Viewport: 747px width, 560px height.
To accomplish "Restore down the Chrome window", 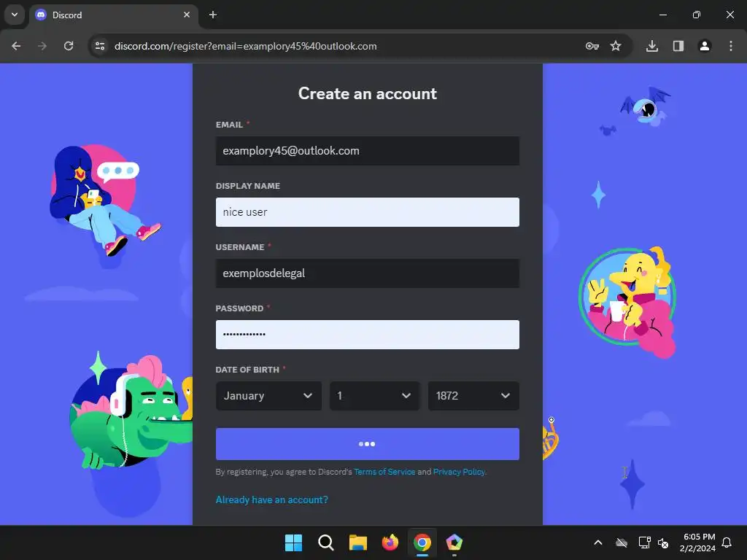I will coord(697,15).
